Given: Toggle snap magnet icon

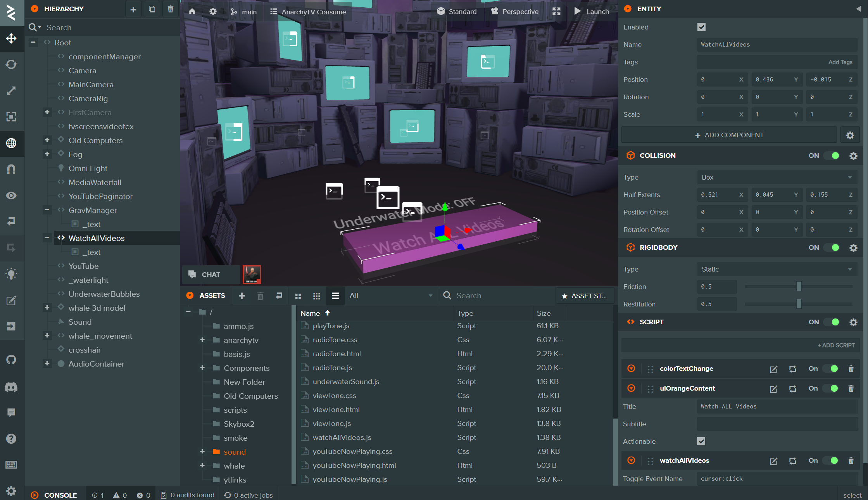Looking at the screenshot, I should [11, 169].
